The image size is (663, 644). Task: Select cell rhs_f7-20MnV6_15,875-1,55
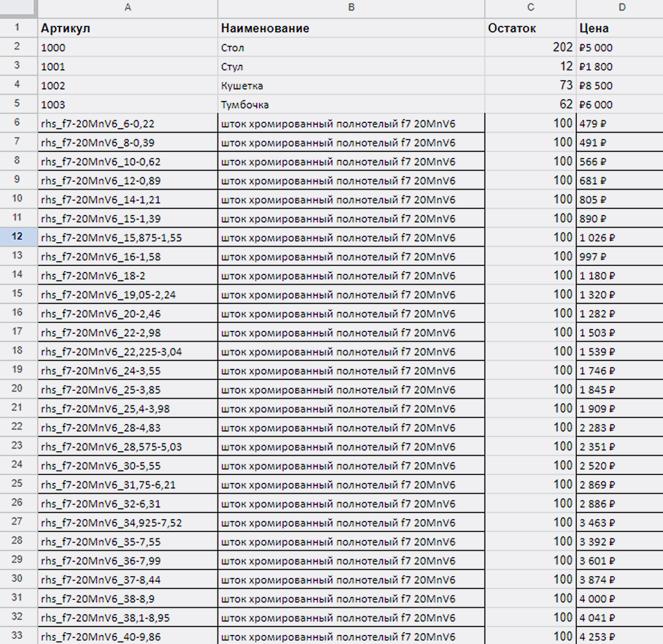(128, 237)
